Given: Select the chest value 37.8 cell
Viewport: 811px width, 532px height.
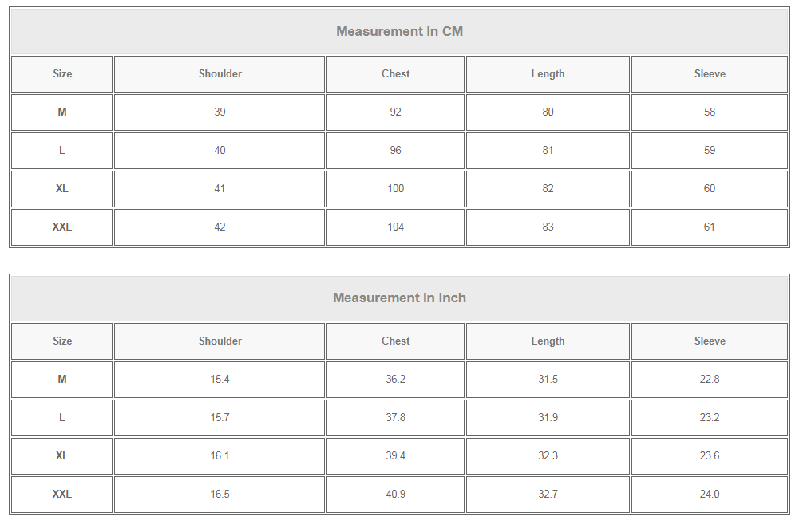Looking at the screenshot, I should coord(395,417).
